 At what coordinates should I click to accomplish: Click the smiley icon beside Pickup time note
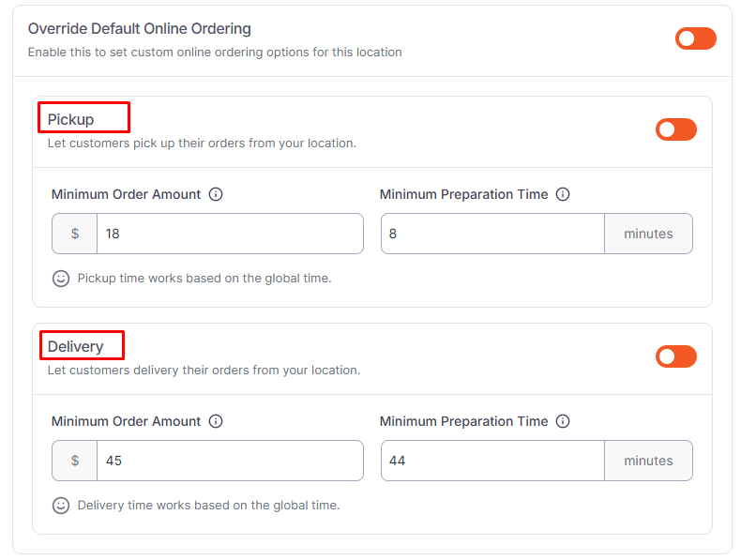61,279
